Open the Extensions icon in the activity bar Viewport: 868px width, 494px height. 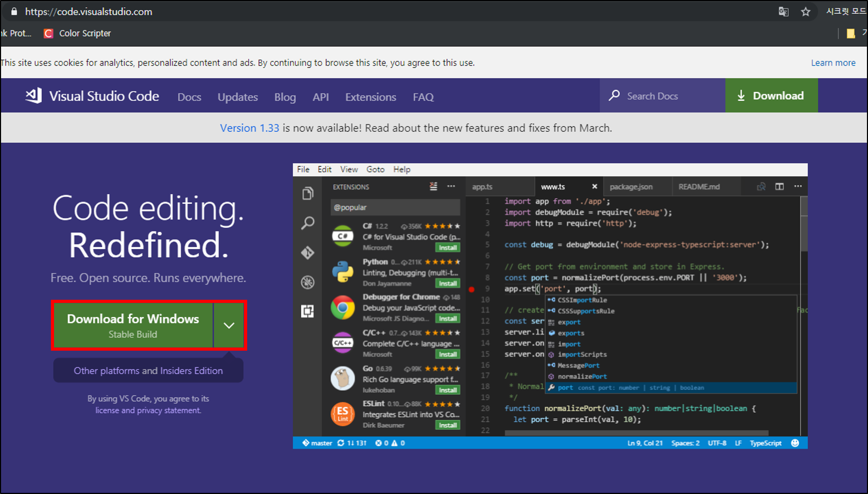click(x=308, y=311)
